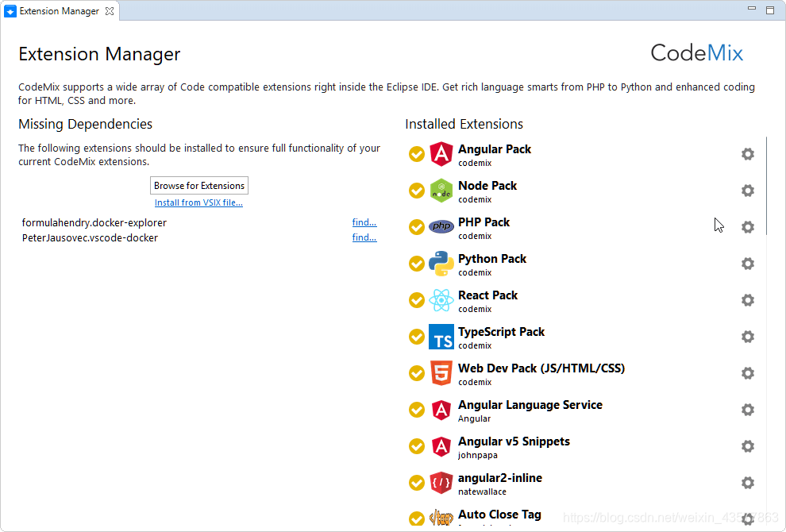Image resolution: width=786 pixels, height=532 pixels.
Task: Open settings gear for PHP Pack
Action: 747,227
